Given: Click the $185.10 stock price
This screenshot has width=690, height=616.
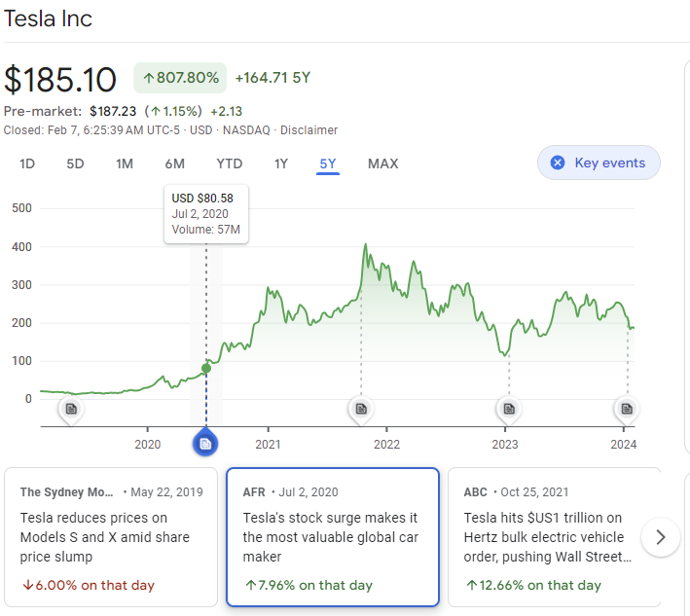Looking at the screenshot, I should point(59,80).
